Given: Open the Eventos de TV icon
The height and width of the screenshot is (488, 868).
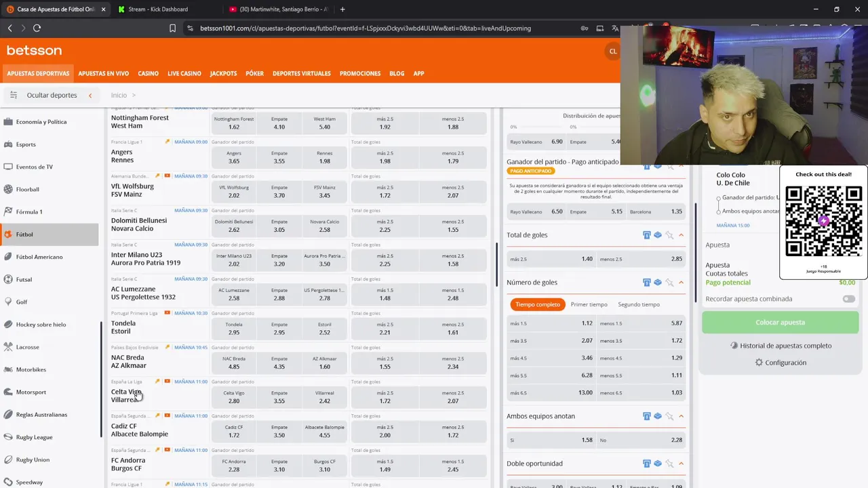Looking at the screenshot, I should click(x=8, y=167).
